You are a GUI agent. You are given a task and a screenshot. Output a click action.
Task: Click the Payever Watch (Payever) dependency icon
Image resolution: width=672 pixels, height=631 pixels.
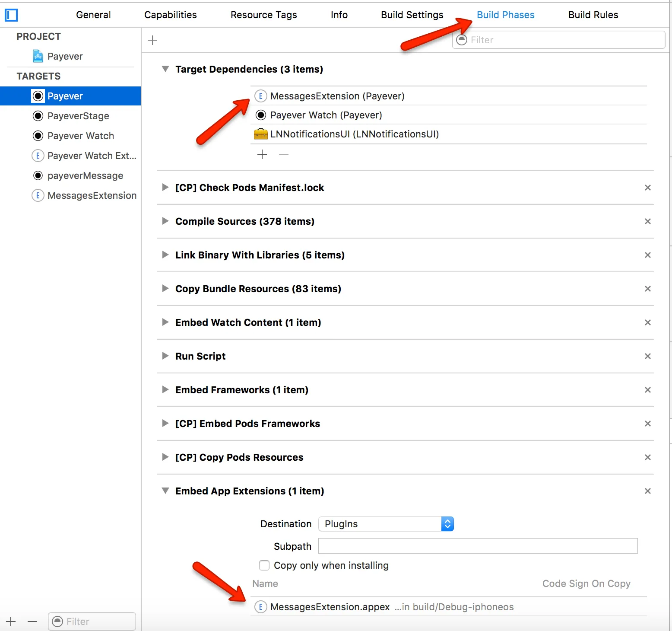click(261, 115)
